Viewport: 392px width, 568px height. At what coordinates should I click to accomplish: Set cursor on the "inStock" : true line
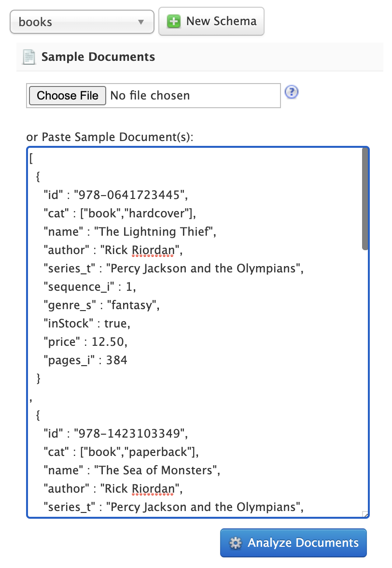coord(87,324)
